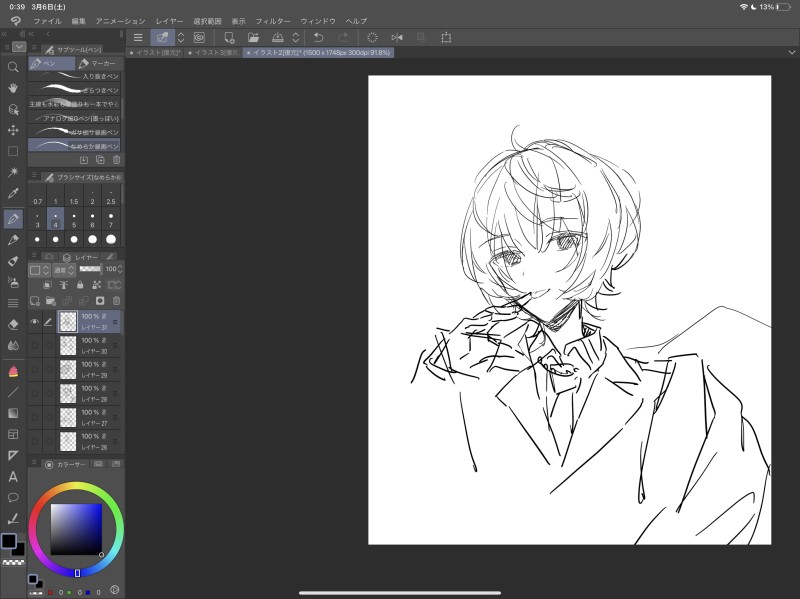The image size is (800, 599).
Task: Click the Undo arrow
Action: (x=318, y=37)
